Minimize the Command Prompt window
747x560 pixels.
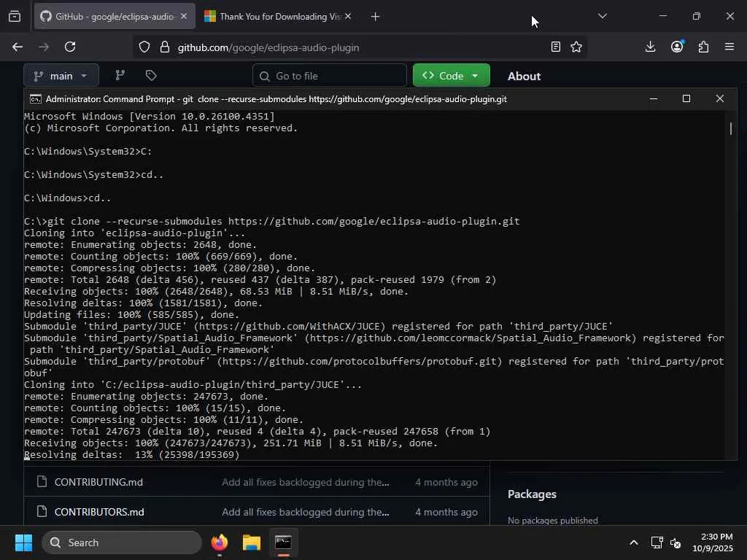pos(654,98)
